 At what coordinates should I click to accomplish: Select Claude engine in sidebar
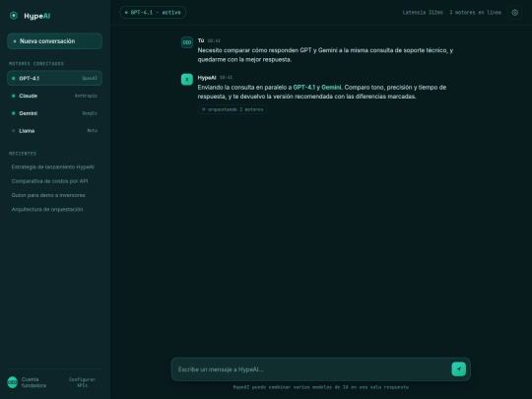pos(54,96)
